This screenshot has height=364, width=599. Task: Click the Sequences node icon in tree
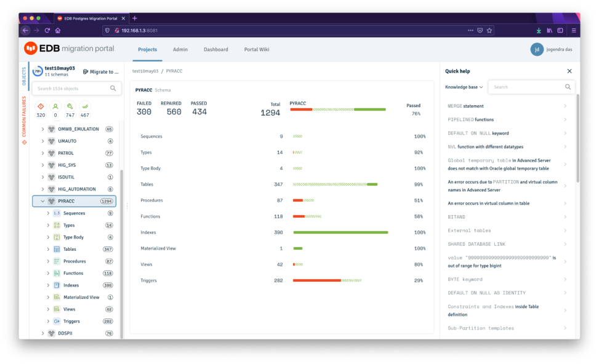pos(57,213)
